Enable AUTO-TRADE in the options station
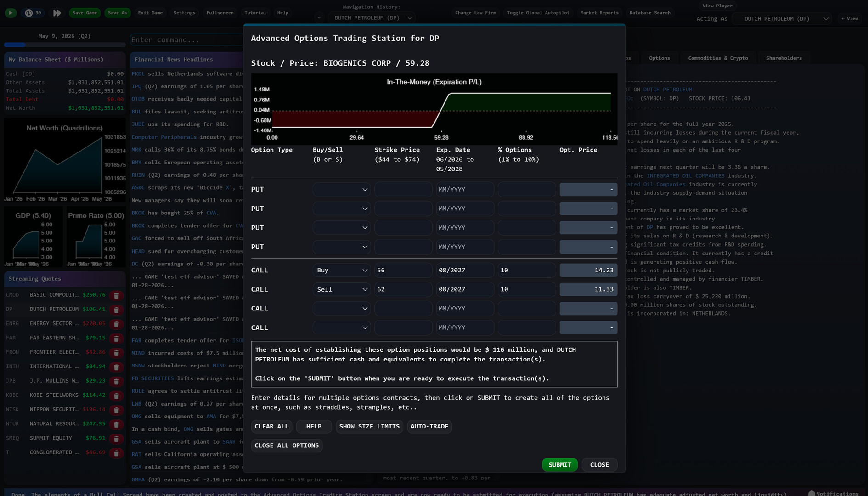This screenshot has height=496, width=868. 429,426
